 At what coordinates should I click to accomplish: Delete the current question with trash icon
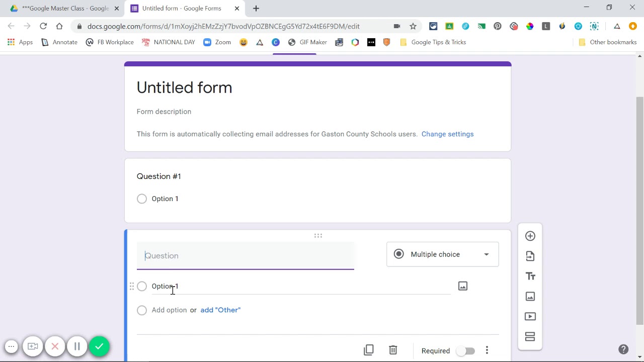[393, 350]
